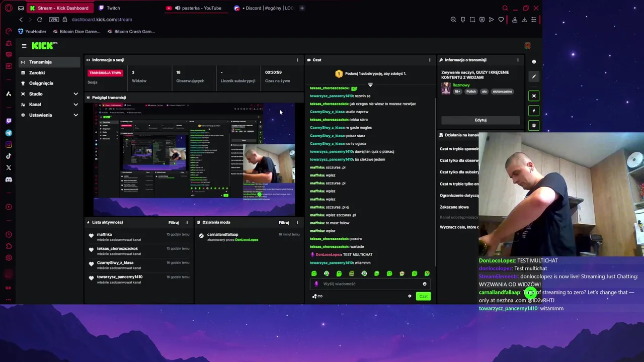This screenshot has height=362, width=644.
Task: Switch to the pasterka YouTube tab
Action: [197, 8]
